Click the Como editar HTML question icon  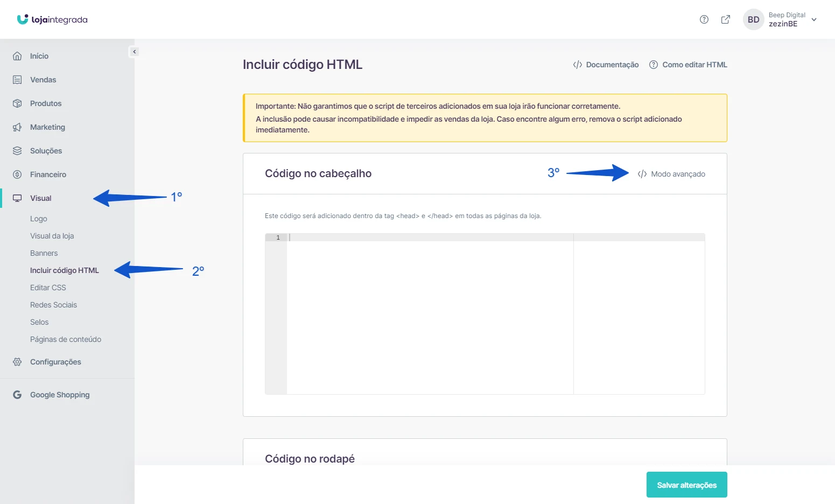(x=654, y=65)
